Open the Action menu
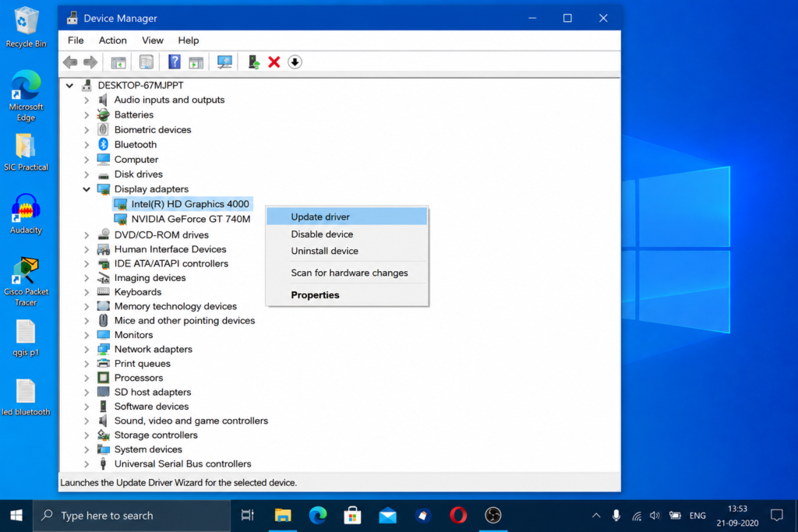This screenshot has width=798, height=532. click(x=112, y=41)
